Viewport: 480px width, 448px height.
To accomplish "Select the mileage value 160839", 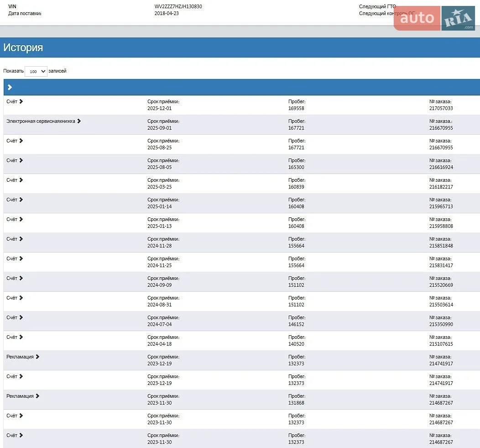I will 296,187.
